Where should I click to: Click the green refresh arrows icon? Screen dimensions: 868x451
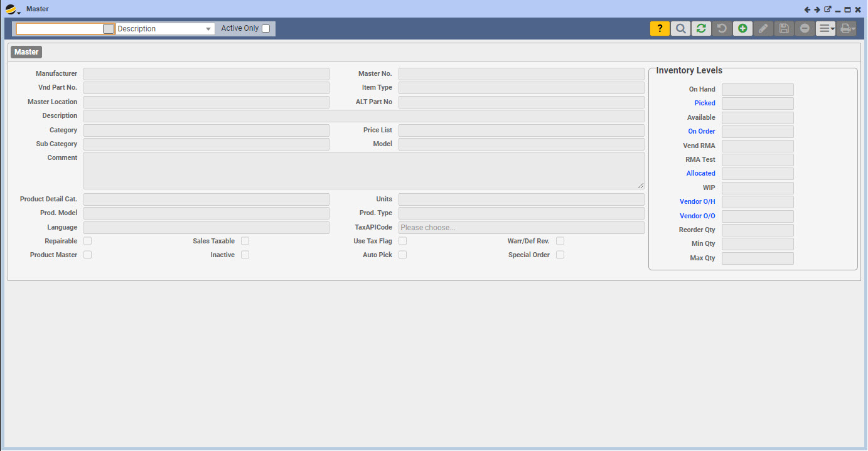(x=701, y=28)
